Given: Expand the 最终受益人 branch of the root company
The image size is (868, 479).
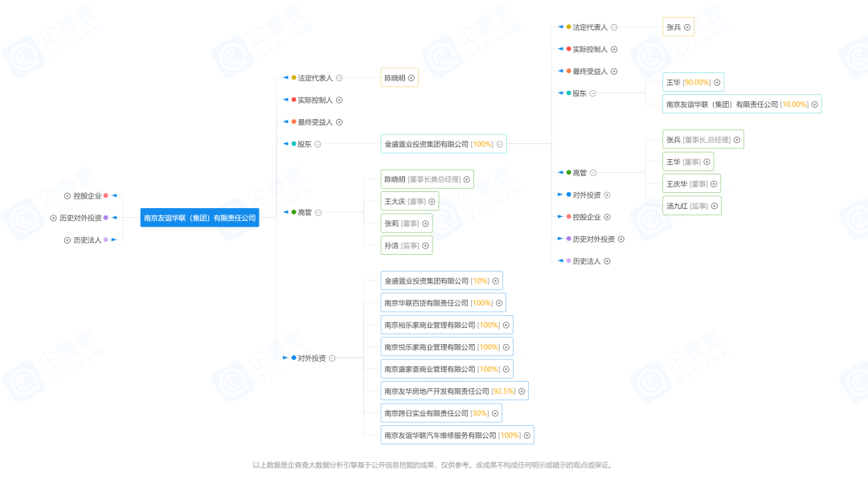Looking at the screenshot, I should [x=339, y=122].
